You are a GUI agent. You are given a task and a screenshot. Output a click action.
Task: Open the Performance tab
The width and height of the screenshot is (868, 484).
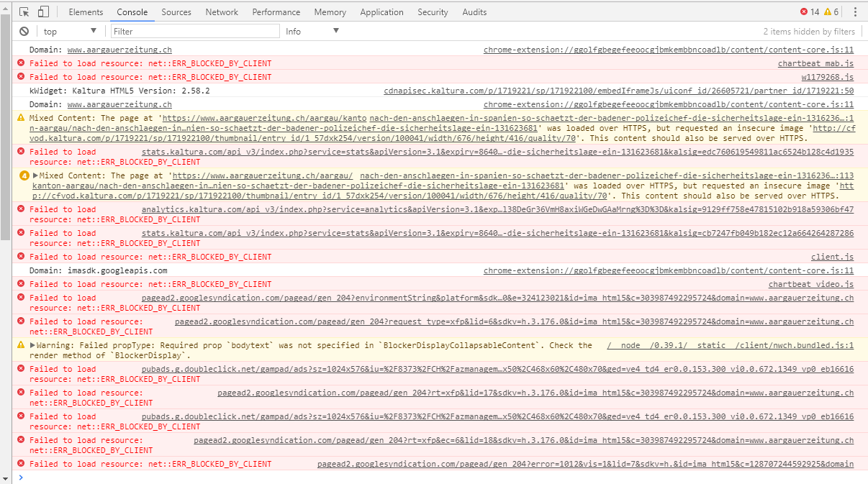pos(276,12)
